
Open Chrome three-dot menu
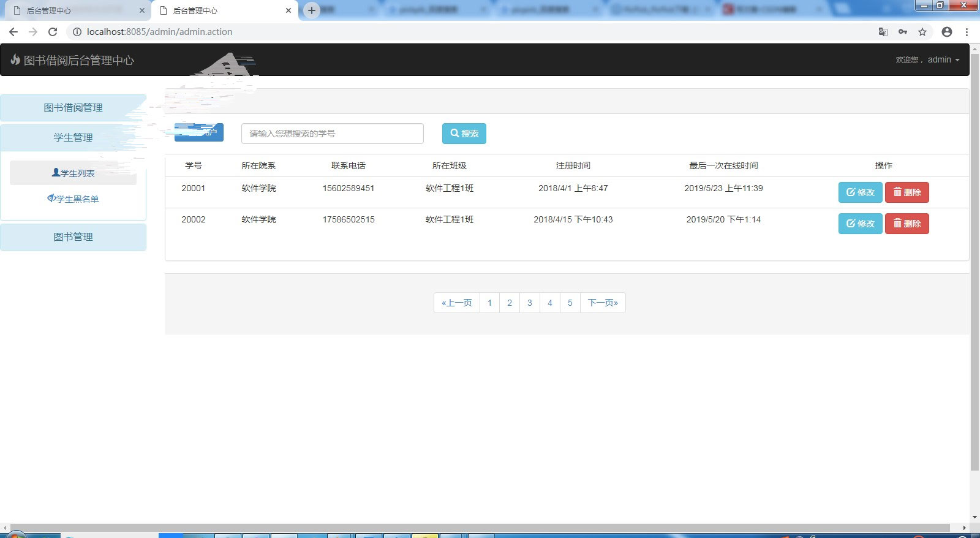pos(967,32)
